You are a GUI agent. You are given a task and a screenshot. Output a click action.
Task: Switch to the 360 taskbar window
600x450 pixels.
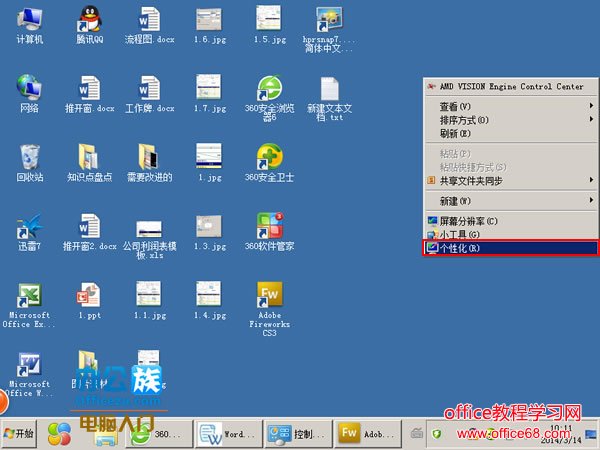click(x=159, y=434)
